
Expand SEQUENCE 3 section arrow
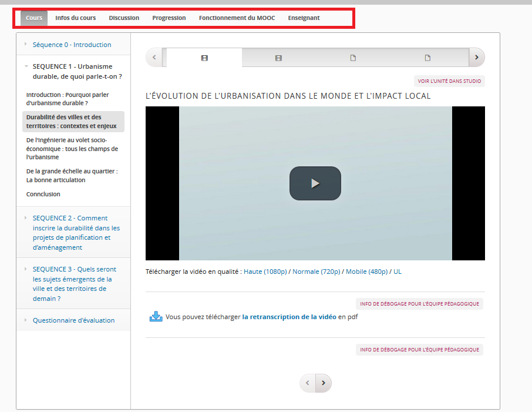[x=26, y=269]
